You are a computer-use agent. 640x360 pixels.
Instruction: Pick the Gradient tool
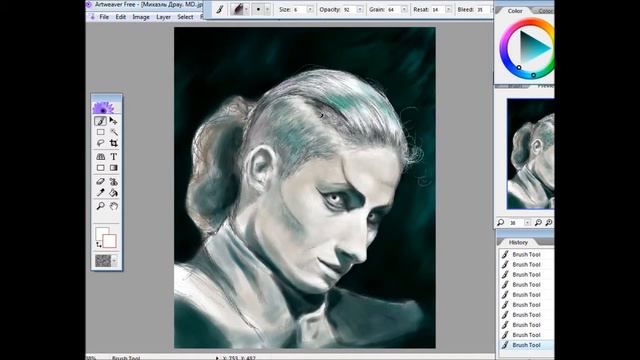113,168
